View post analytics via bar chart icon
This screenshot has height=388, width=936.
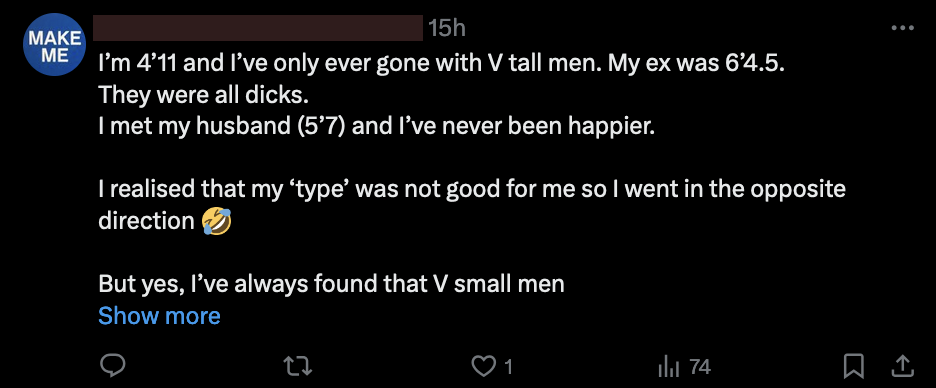(x=669, y=367)
